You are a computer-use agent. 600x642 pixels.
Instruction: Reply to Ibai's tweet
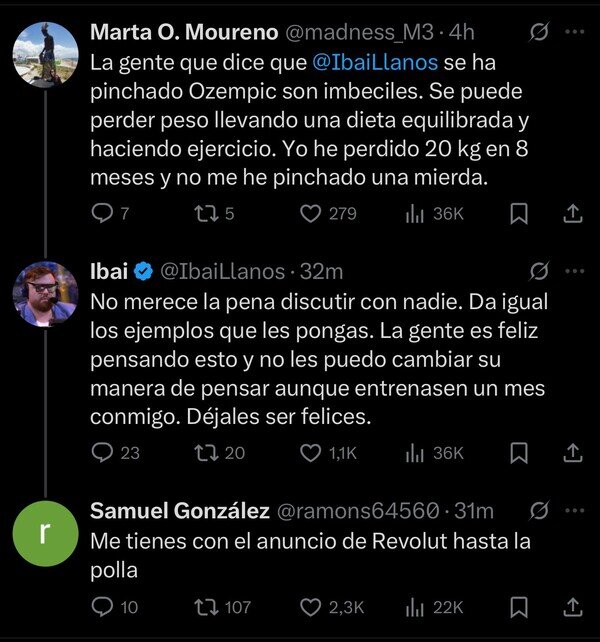103,453
